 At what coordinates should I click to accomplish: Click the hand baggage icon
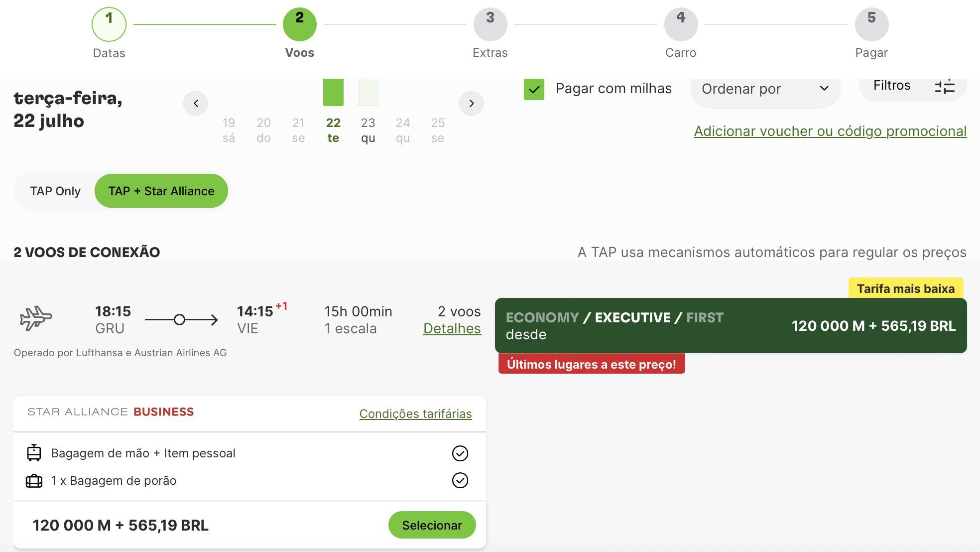pyautogui.click(x=34, y=453)
